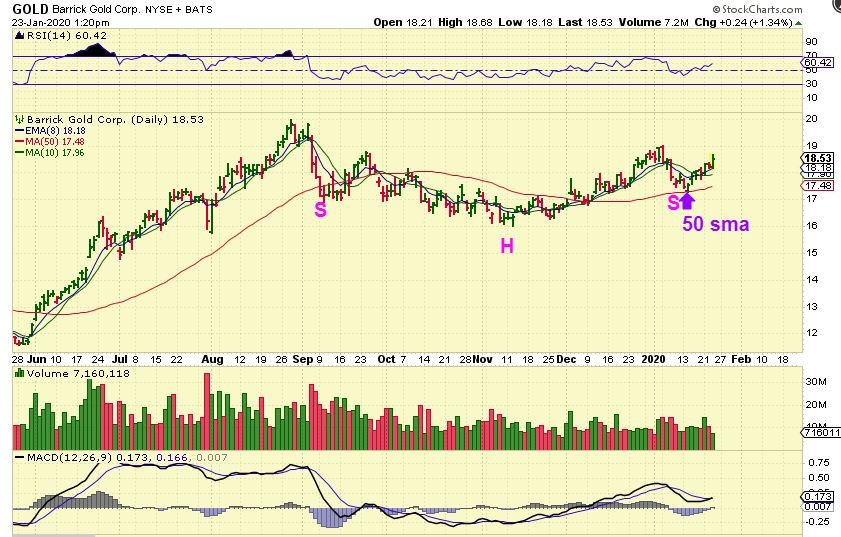Click the 'MACD(12,26,9)' indicator label
The image size is (841, 537).
pyautogui.click(x=69, y=458)
